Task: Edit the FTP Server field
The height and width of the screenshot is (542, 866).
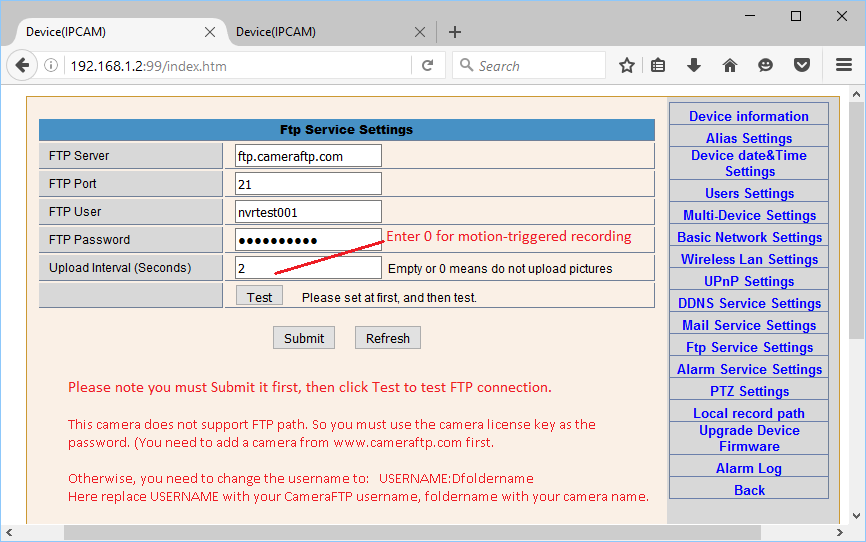Action: tap(308, 156)
